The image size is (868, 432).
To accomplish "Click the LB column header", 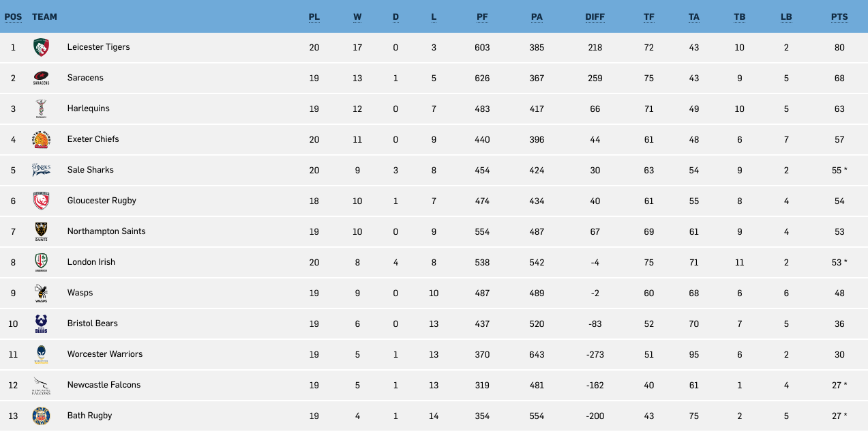I will pos(786,16).
